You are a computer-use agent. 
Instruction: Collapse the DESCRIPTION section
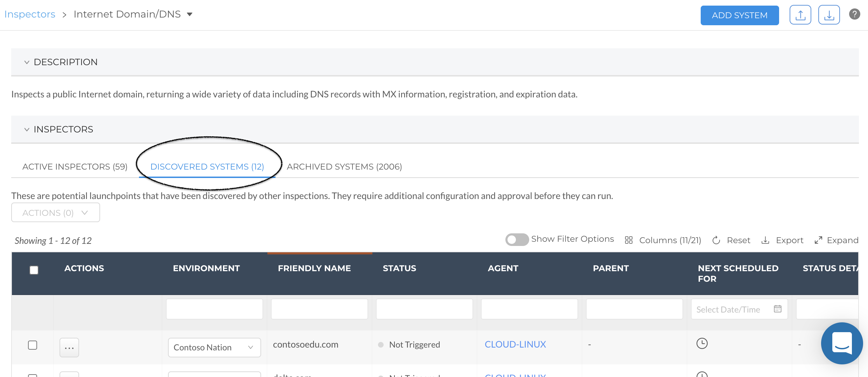(27, 62)
